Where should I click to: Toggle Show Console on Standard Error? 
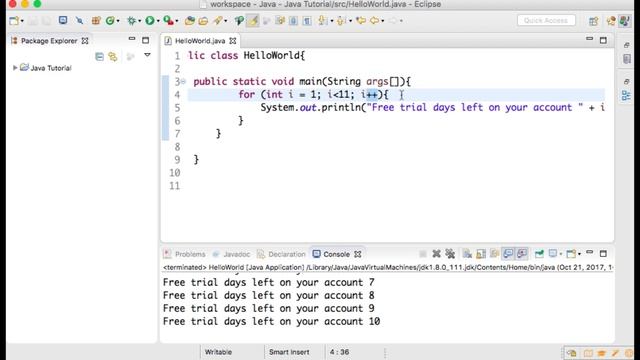(522, 254)
